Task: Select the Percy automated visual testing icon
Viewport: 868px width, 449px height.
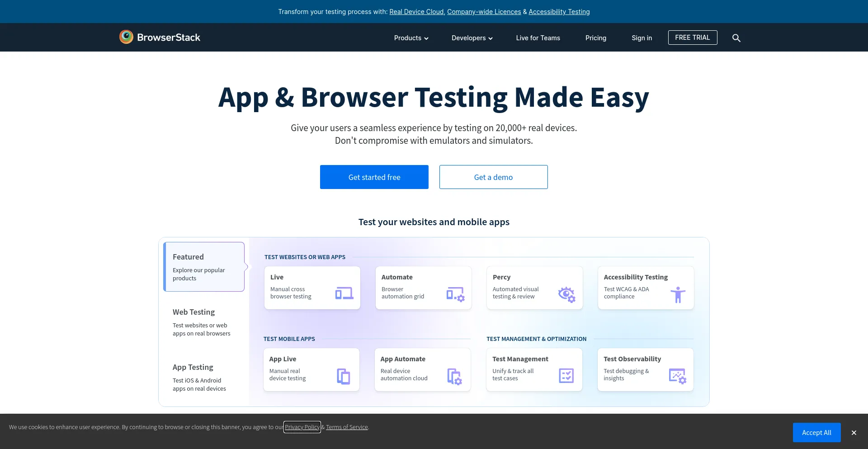Action: click(x=566, y=294)
